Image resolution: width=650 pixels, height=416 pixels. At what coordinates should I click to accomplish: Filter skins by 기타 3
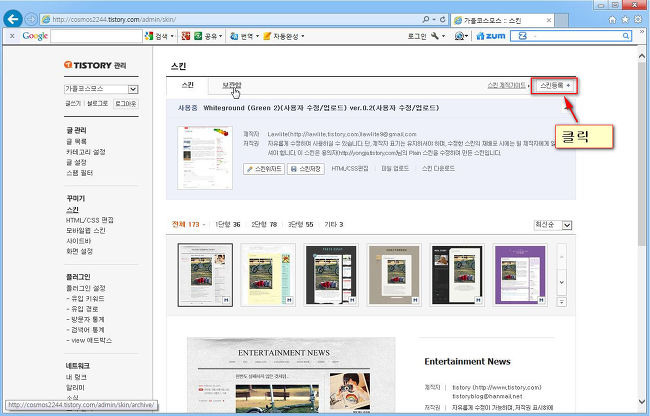tap(334, 224)
